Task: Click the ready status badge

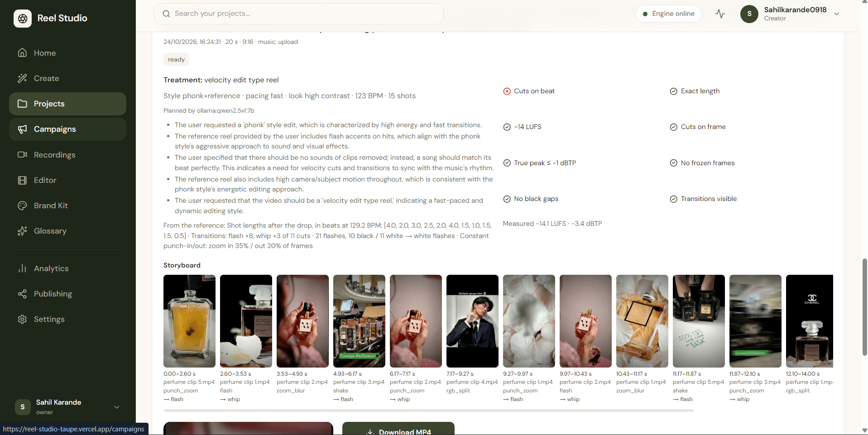Action: (176, 59)
